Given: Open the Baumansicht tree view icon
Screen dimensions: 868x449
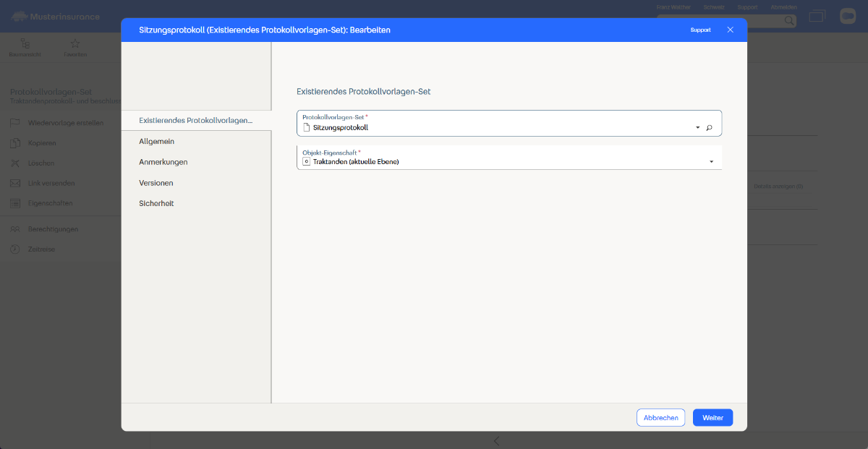Looking at the screenshot, I should (25, 43).
